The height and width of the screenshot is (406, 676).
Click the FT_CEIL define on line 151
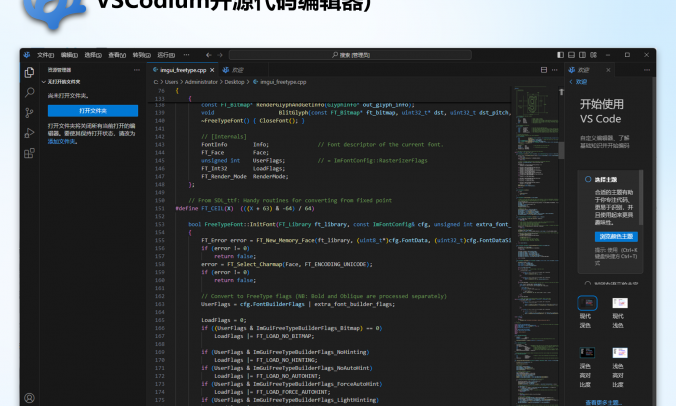pos(245,208)
